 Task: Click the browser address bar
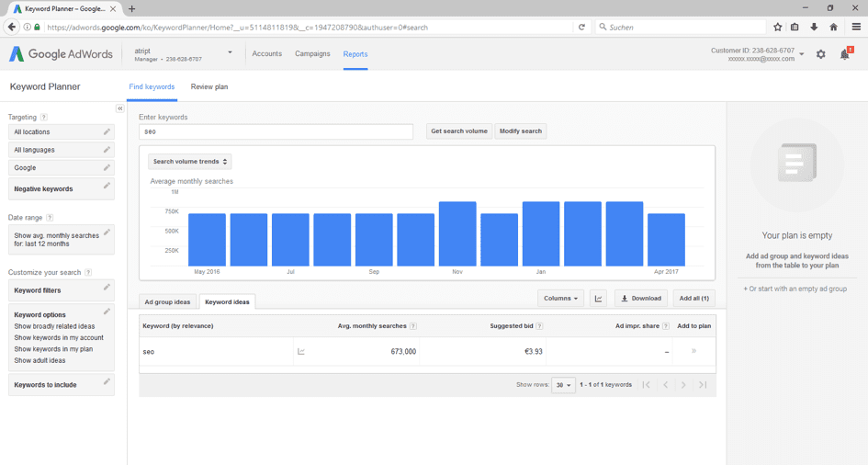click(x=307, y=28)
